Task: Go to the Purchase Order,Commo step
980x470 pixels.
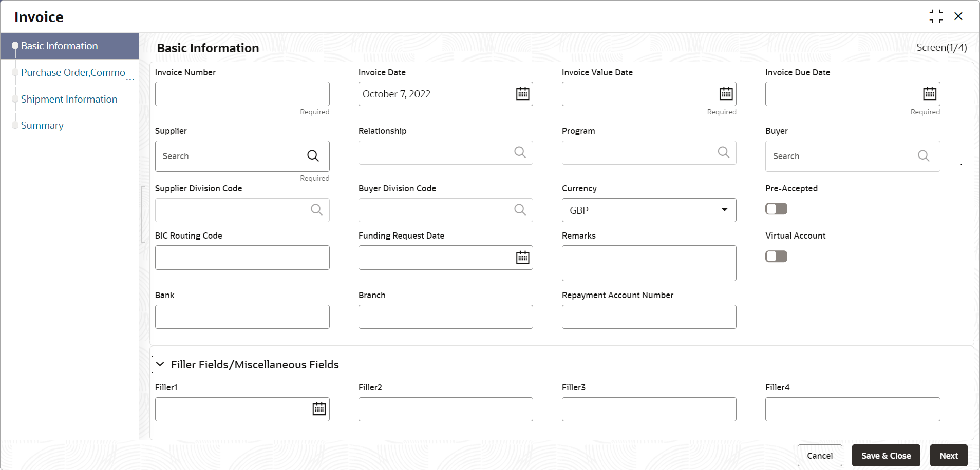Action: (69, 73)
